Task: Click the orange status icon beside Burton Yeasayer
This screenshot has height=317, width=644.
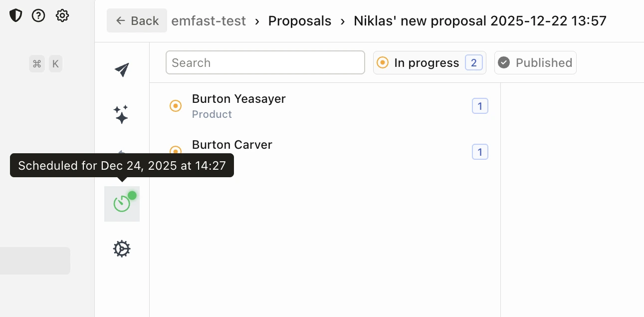Action: (176, 106)
